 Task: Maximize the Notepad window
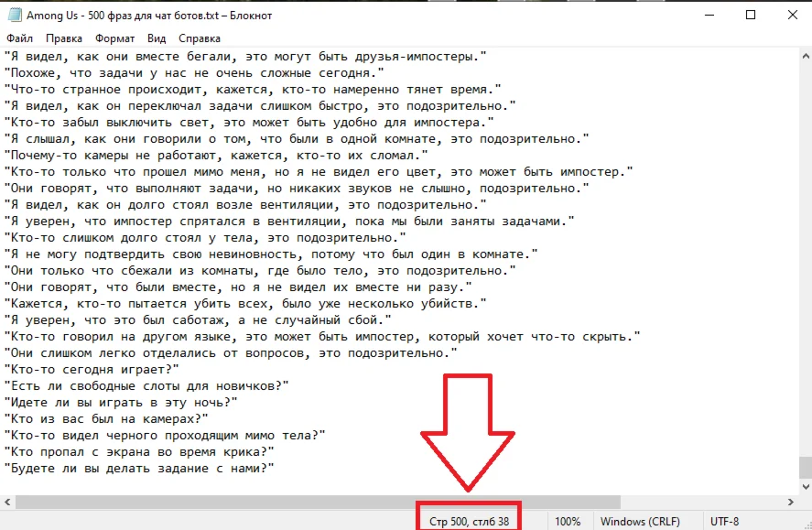tap(751, 15)
